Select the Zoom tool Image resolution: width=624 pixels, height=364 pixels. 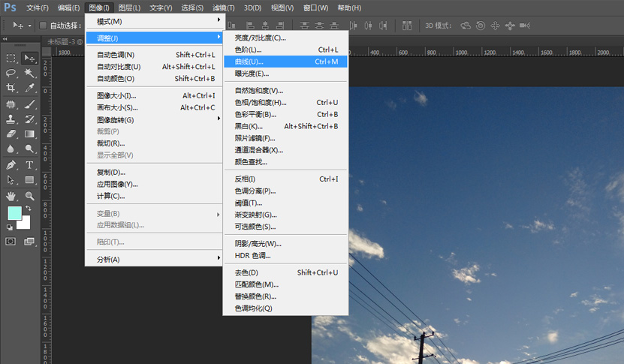[x=30, y=195]
